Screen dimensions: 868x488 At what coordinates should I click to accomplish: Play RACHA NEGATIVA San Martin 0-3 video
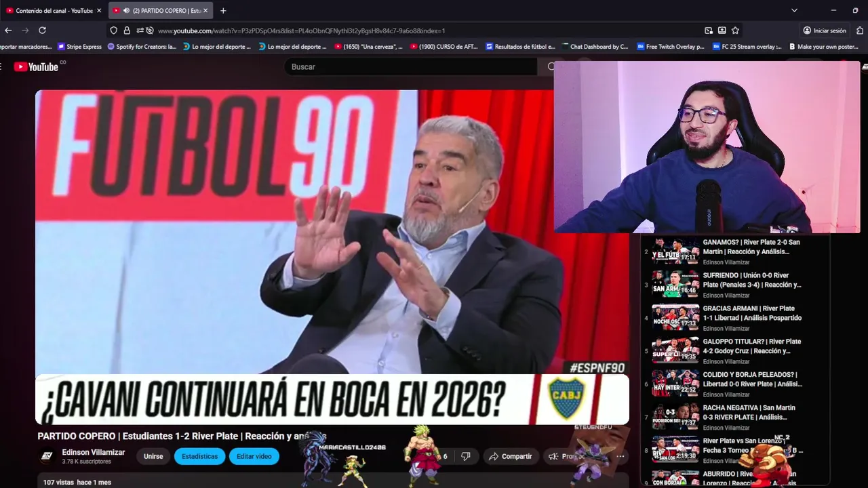coord(675,417)
